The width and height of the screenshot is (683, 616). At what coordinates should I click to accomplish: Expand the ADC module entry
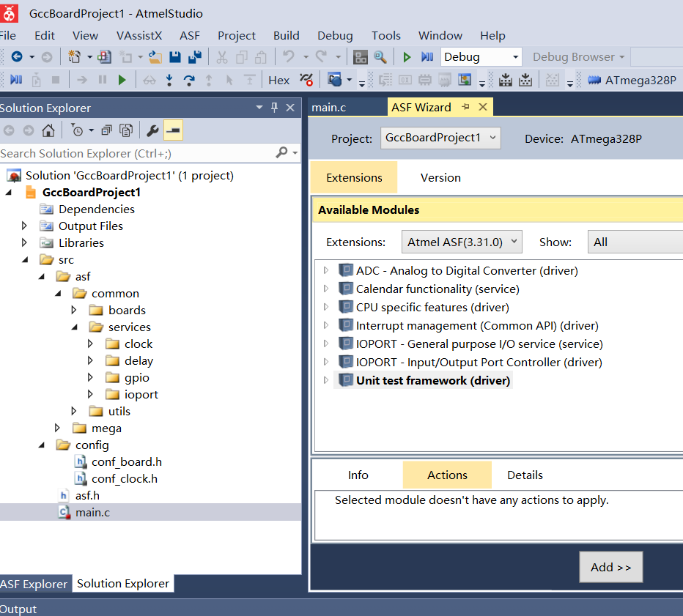coord(326,270)
